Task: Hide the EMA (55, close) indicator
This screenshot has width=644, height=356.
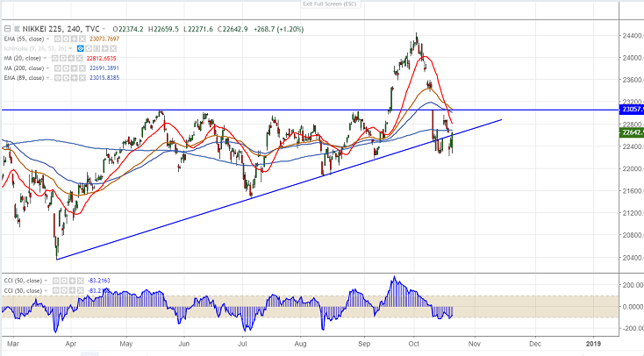Action: pos(58,39)
